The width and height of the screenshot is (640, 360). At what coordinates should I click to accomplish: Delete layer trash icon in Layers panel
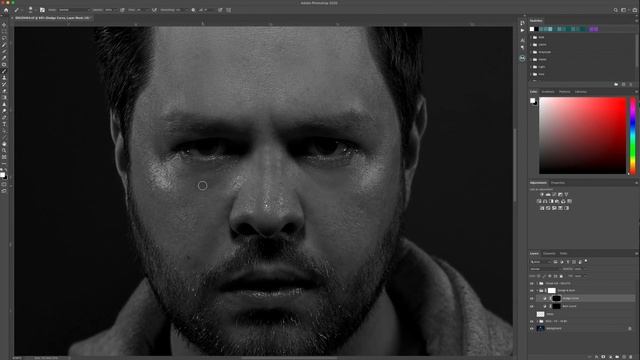pos(631,357)
